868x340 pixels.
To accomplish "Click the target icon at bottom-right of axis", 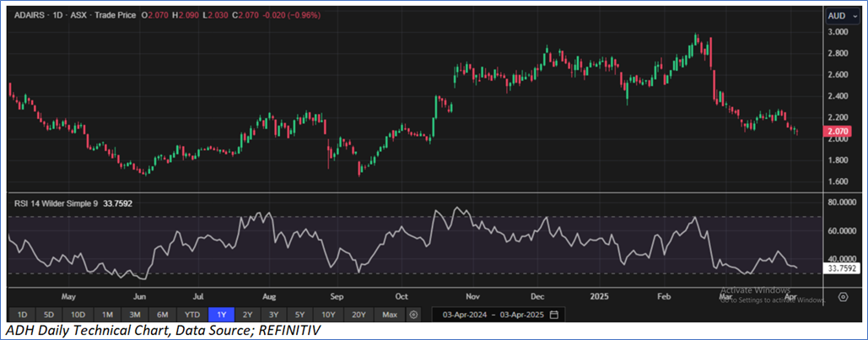I will coord(843,297).
